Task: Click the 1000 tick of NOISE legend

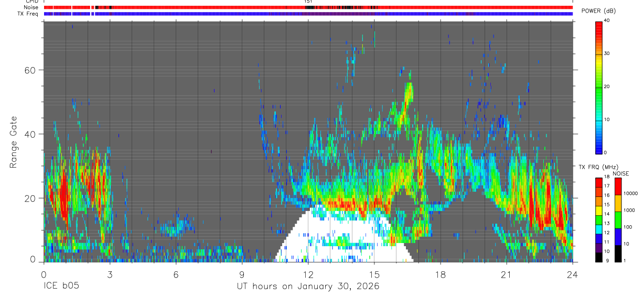Action: tap(629, 210)
